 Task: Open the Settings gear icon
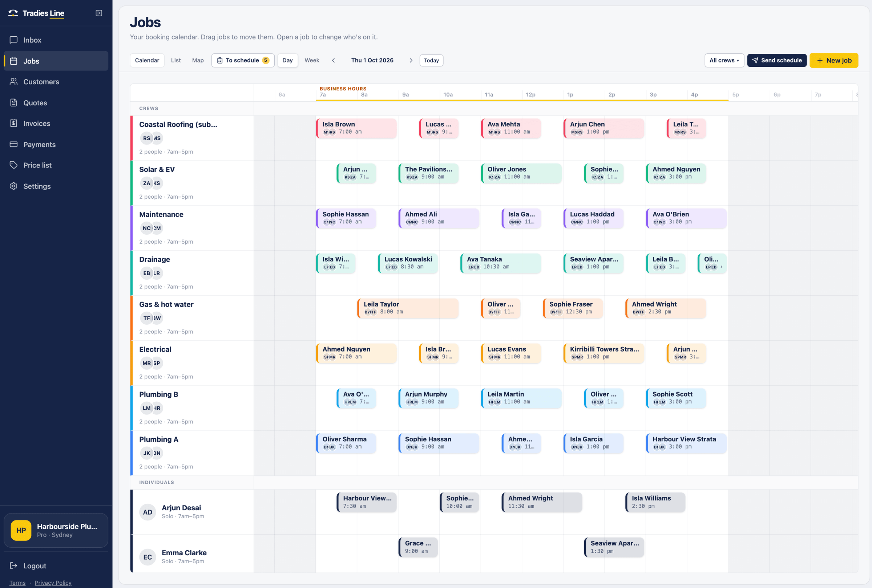click(14, 186)
